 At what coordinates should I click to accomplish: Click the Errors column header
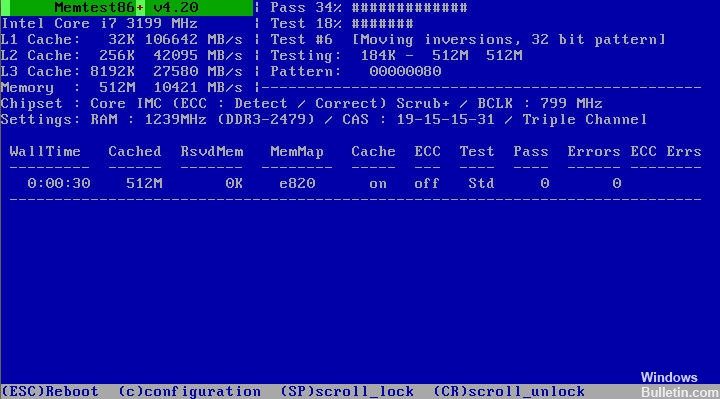tap(594, 152)
